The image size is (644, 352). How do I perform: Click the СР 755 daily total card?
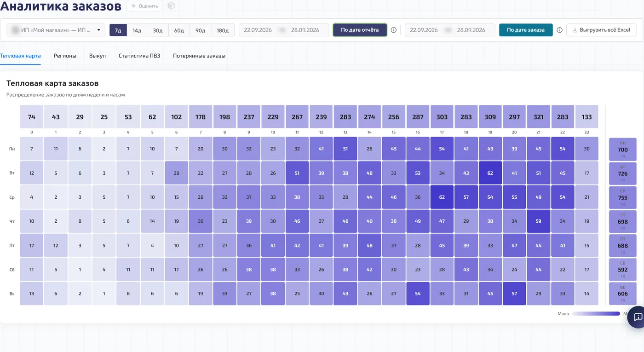pos(623,197)
